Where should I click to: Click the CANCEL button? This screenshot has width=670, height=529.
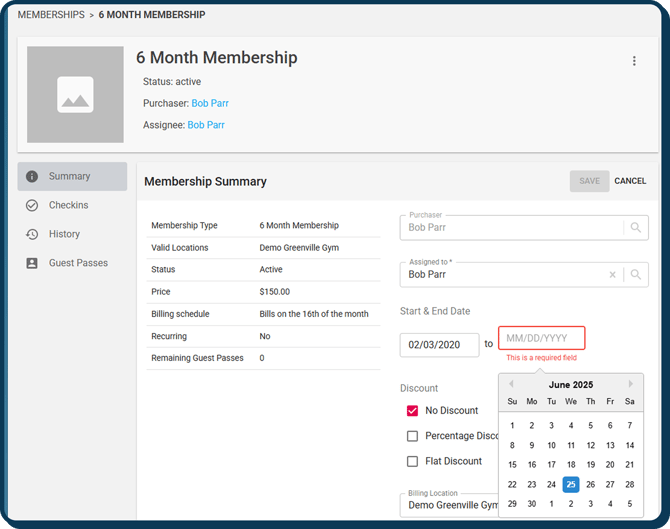coord(630,181)
